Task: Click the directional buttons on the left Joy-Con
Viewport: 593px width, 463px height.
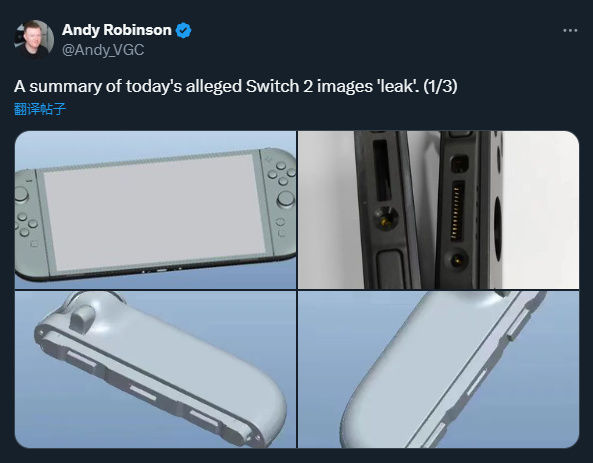Action: click(25, 224)
